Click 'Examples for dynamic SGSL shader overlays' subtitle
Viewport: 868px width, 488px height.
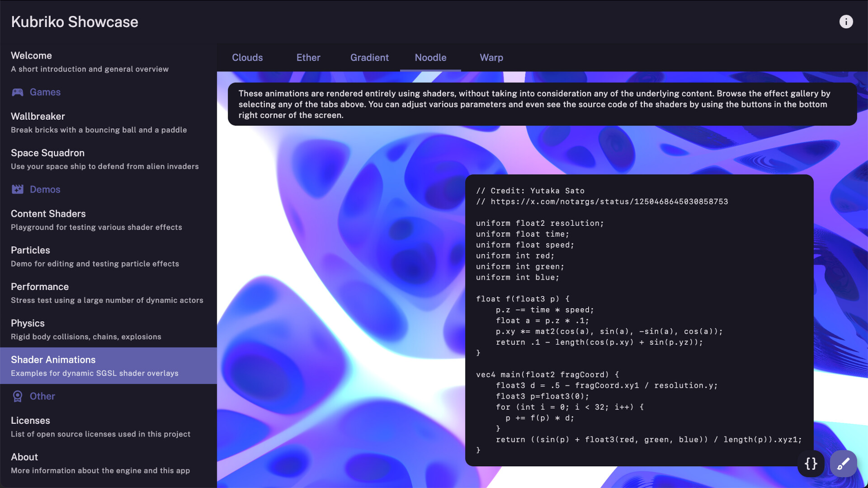click(x=94, y=373)
